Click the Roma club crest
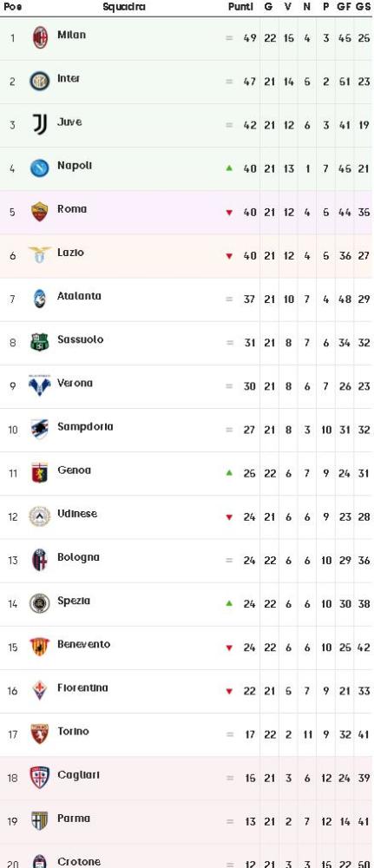This screenshot has height=868, width=374. (x=39, y=212)
